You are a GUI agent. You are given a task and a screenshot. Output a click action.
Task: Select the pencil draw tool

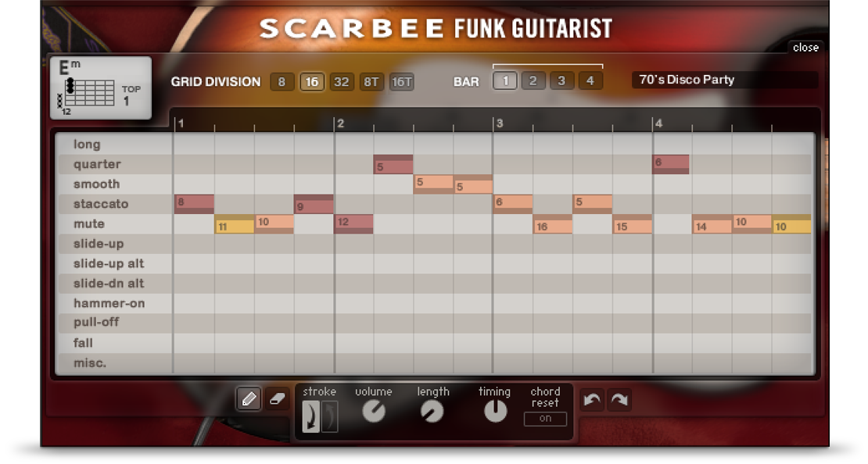click(x=249, y=399)
